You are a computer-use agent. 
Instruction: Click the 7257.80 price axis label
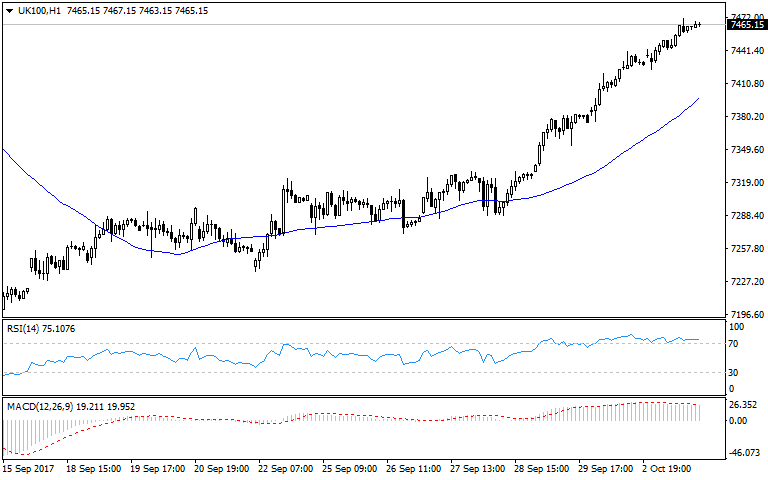[747, 249]
